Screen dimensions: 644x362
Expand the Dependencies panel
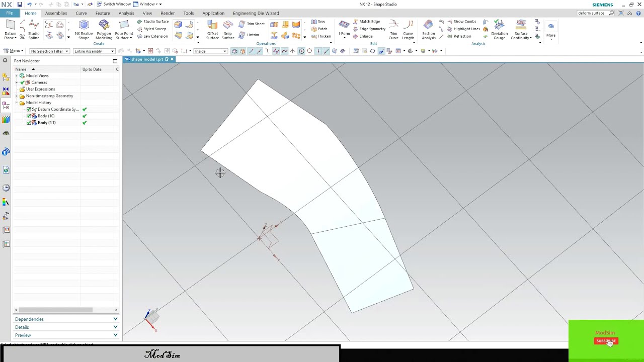66,319
